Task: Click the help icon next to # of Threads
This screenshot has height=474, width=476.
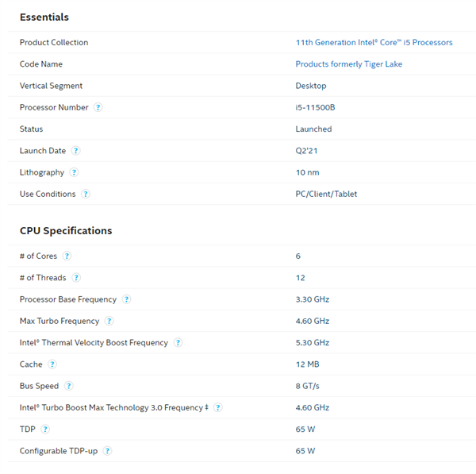Action: 76,277
